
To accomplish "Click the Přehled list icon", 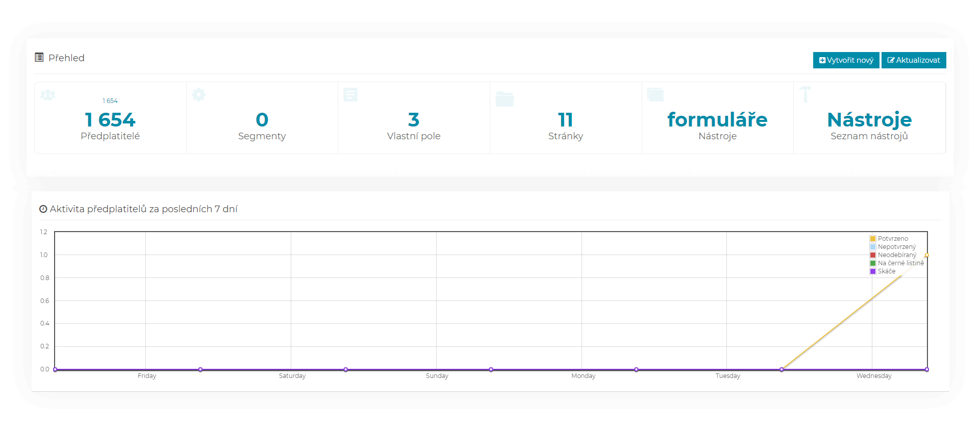I will [39, 57].
